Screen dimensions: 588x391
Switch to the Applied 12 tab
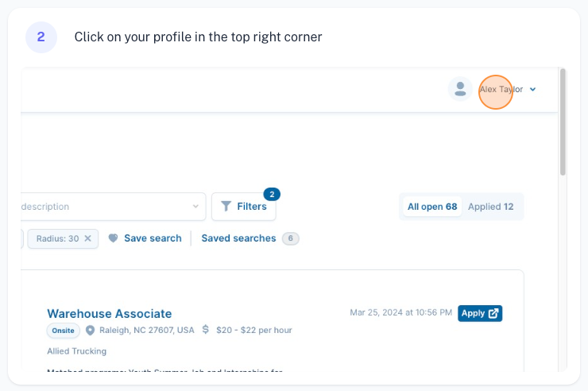click(x=490, y=207)
